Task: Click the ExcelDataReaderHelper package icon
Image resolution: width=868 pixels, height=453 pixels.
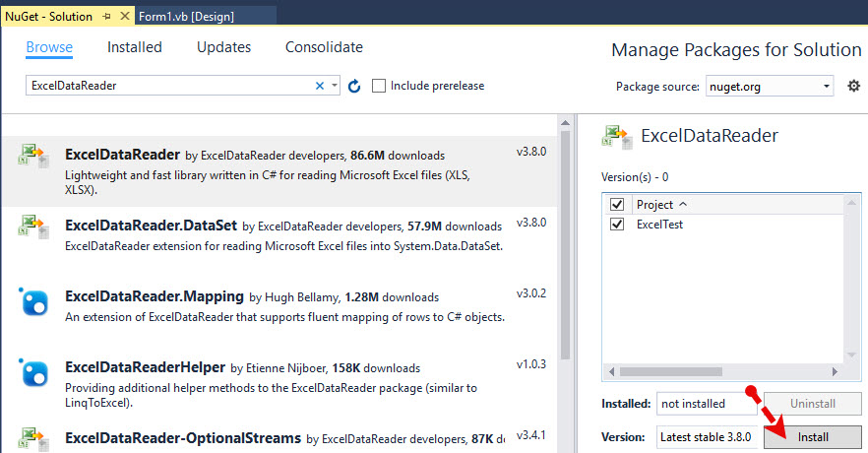Action: point(33,373)
